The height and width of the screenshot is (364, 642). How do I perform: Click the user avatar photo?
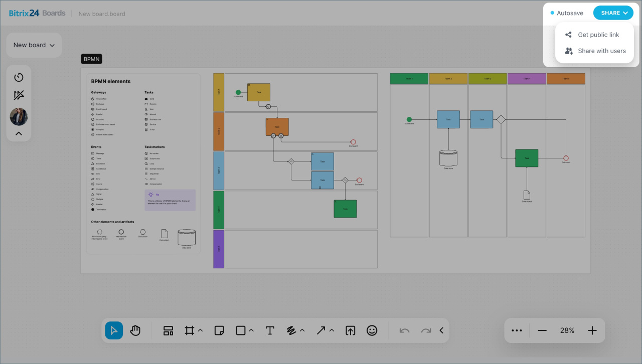click(x=19, y=117)
